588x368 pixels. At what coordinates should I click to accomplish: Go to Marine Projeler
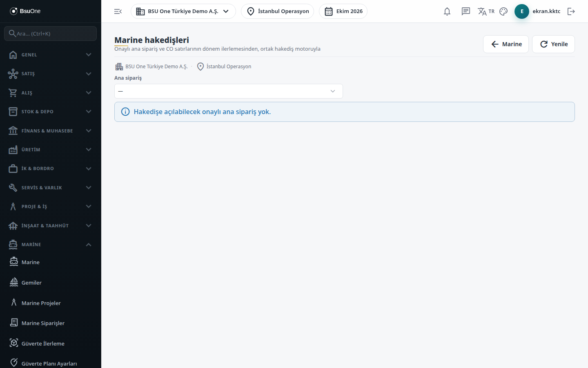51,303
